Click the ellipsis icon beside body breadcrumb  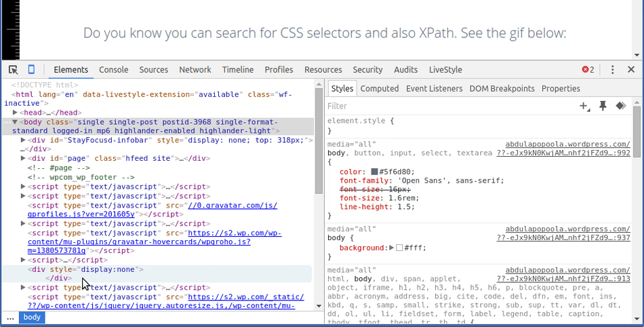pos(10,318)
